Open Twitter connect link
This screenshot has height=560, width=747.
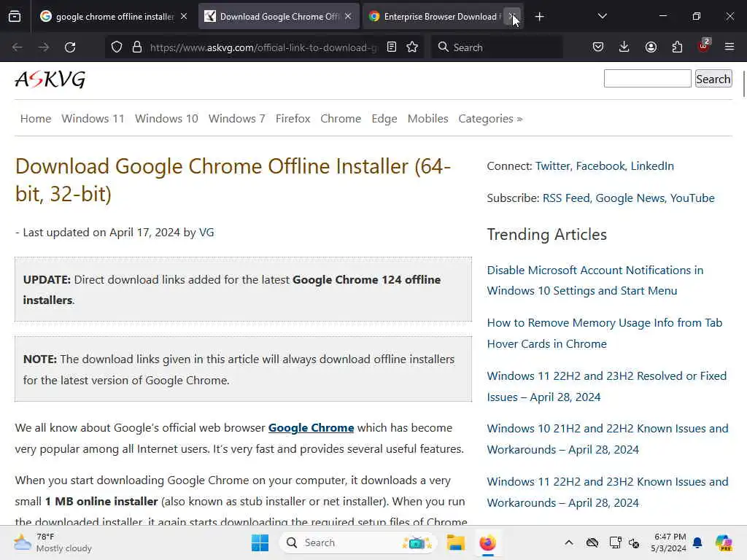[553, 166]
